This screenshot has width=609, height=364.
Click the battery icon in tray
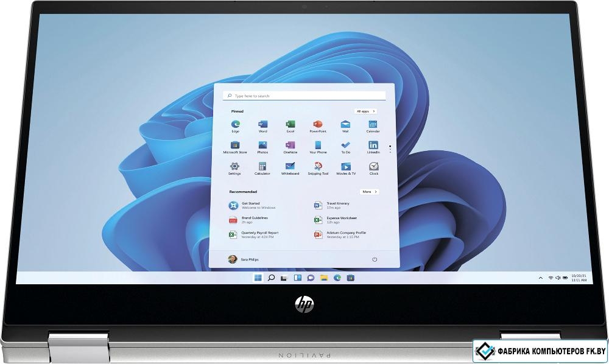tap(565, 278)
